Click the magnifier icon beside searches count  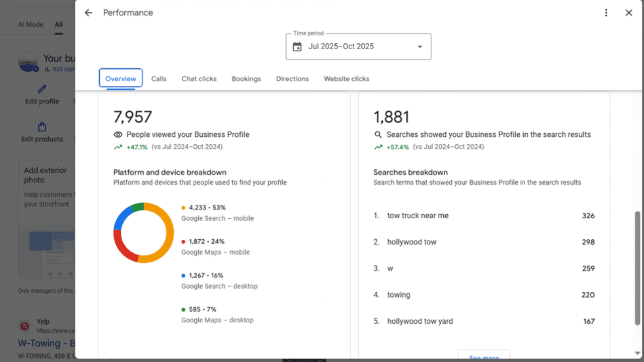pos(377,134)
